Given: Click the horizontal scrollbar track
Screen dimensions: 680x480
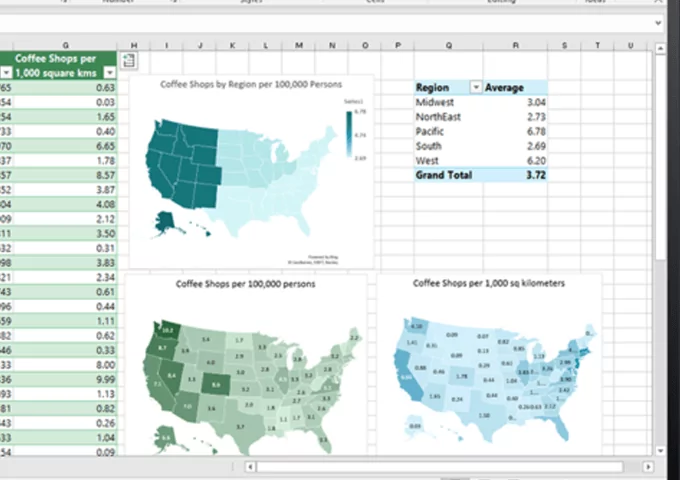Looking at the screenshot, I should pos(440,467).
